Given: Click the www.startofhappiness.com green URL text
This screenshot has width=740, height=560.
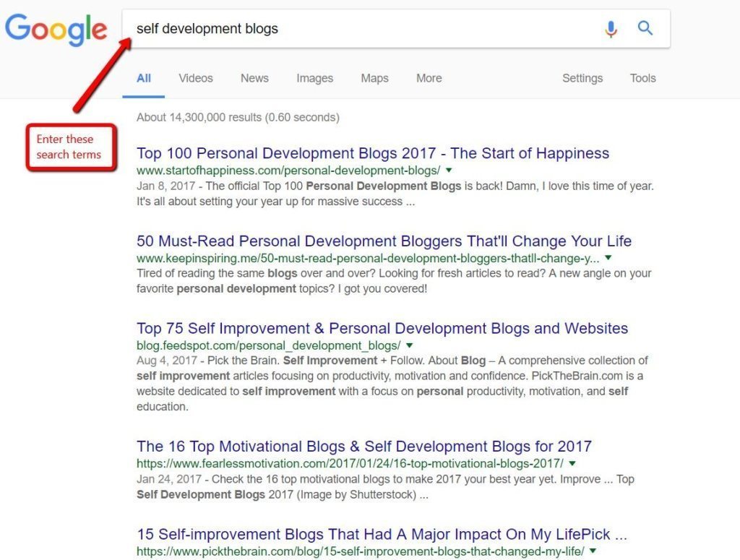Looking at the screenshot, I should click(x=288, y=171).
